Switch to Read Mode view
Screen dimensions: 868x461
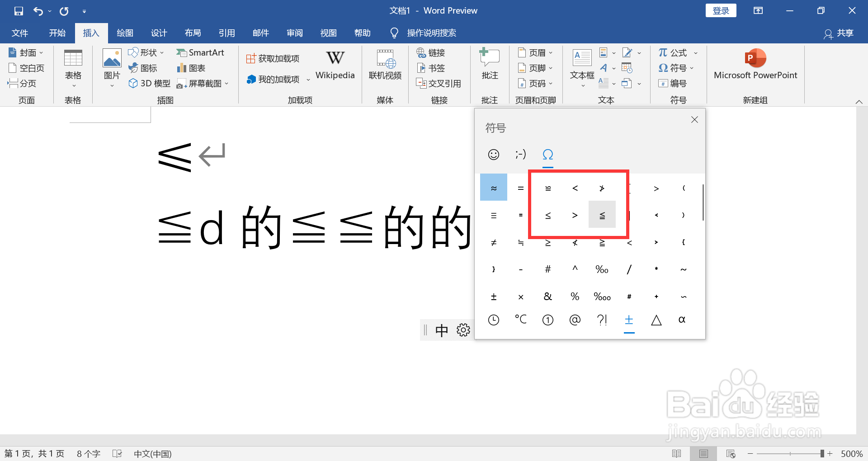[677, 453]
